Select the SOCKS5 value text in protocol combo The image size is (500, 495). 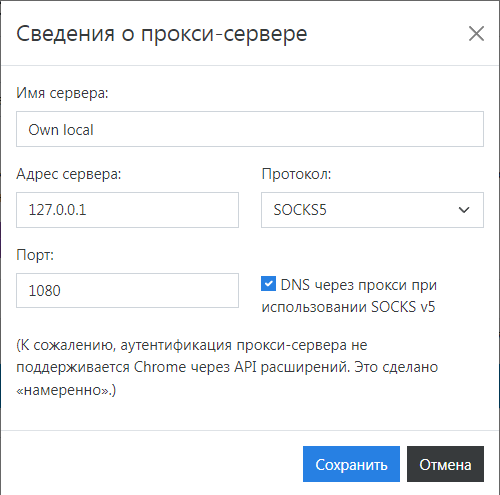[x=300, y=210]
